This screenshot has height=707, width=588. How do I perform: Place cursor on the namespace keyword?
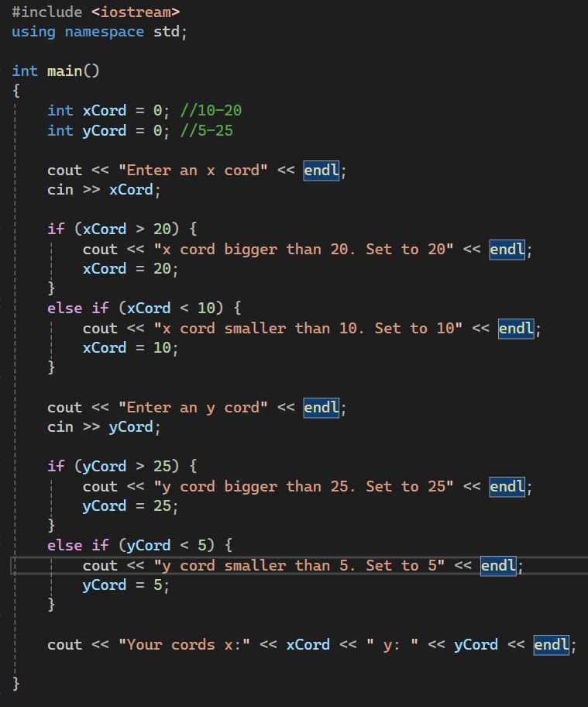(x=104, y=31)
